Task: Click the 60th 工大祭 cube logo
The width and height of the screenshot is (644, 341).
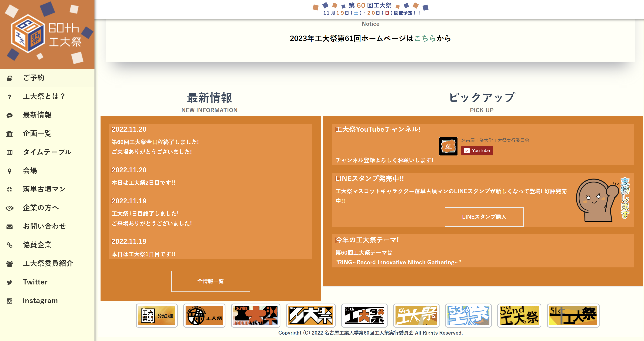Action: (x=28, y=34)
